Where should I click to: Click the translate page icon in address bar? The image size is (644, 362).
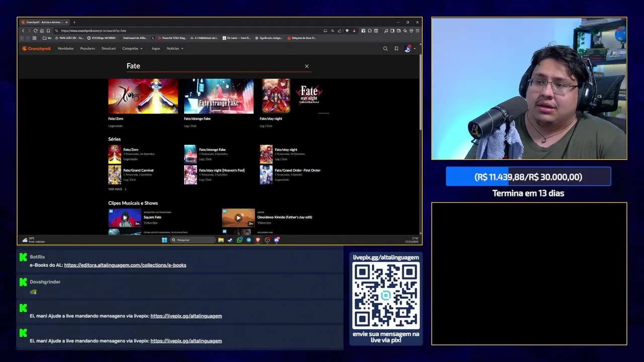(x=333, y=31)
